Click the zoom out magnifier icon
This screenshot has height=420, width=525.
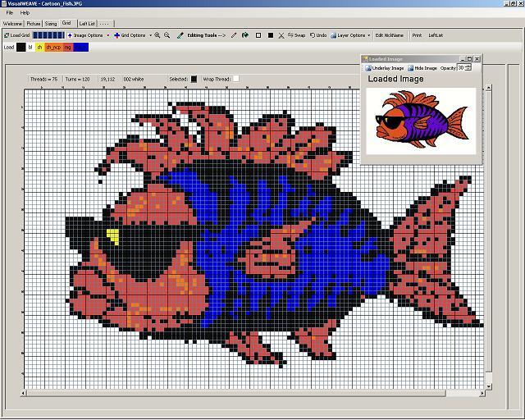[167, 35]
